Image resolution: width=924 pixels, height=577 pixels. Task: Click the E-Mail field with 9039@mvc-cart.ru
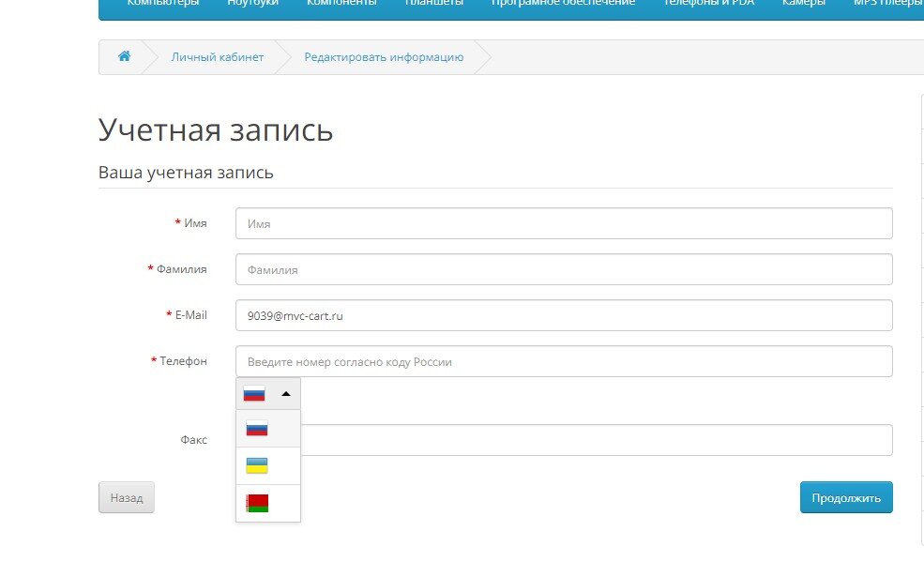pyautogui.click(x=563, y=316)
